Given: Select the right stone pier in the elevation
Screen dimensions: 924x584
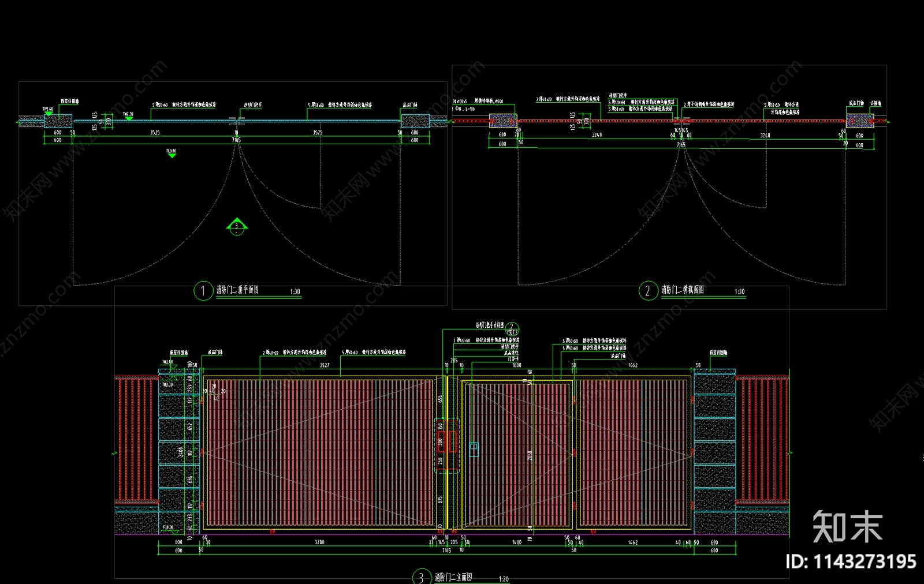Looking at the screenshot, I should (714, 452).
